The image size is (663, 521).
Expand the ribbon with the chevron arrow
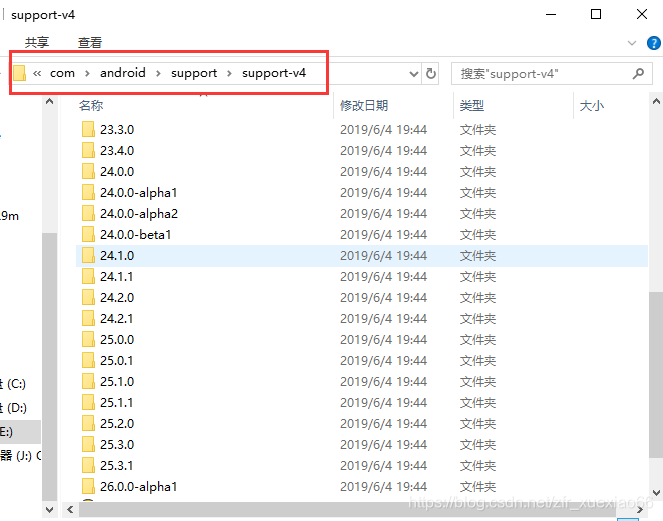pyautogui.click(x=632, y=43)
